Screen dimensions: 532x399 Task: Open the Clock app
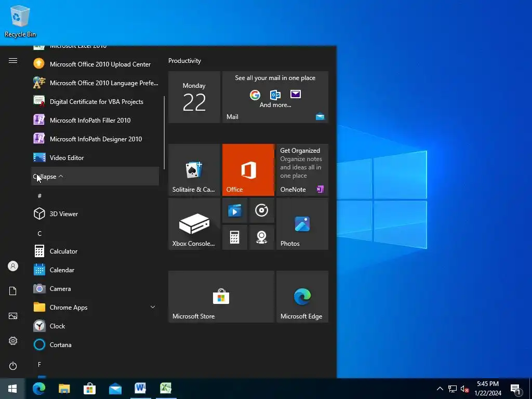click(95, 326)
